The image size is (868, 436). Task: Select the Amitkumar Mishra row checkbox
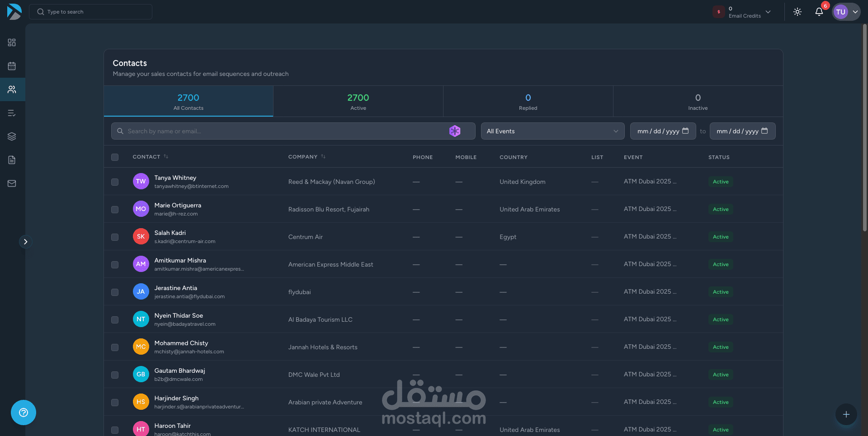pyautogui.click(x=115, y=265)
